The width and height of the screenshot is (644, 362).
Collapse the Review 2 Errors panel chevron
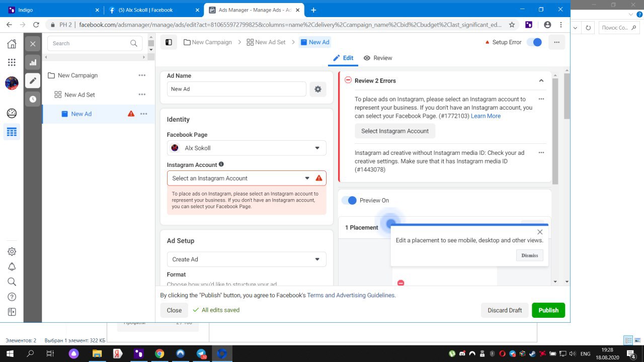[x=541, y=80]
